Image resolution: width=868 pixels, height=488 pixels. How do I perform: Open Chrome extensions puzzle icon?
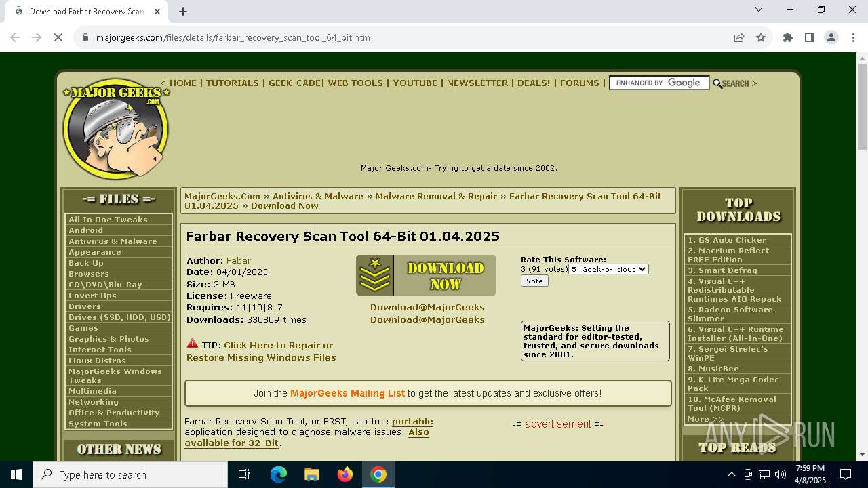click(x=788, y=37)
